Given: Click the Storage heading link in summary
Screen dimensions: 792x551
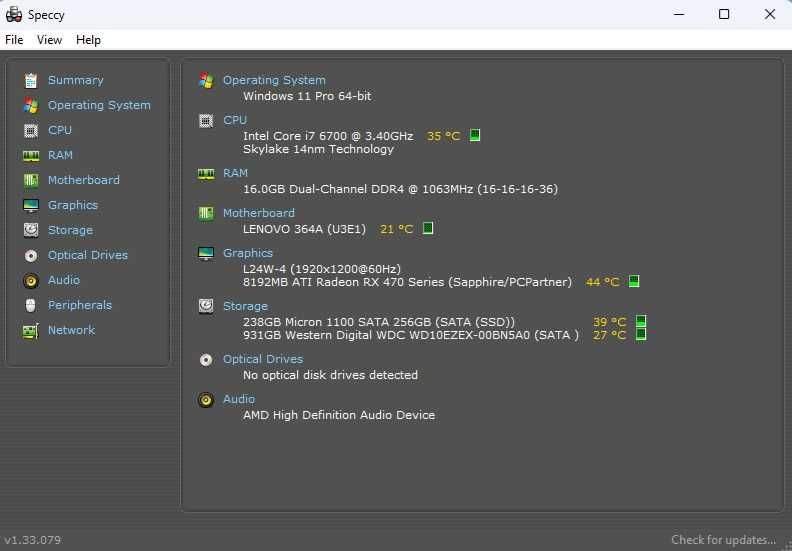Looking at the screenshot, I should point(245,306).
